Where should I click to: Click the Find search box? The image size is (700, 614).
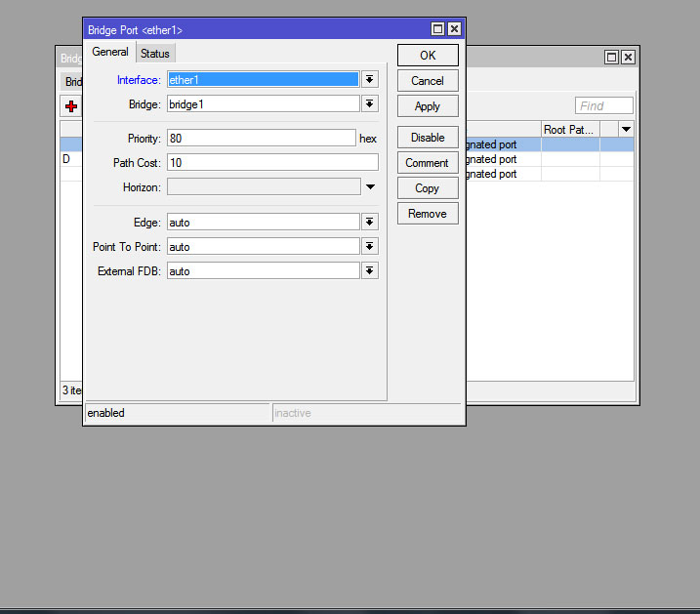[603, 105]
